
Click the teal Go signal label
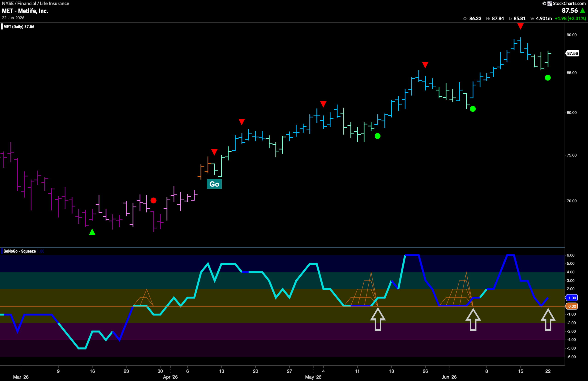214,184
